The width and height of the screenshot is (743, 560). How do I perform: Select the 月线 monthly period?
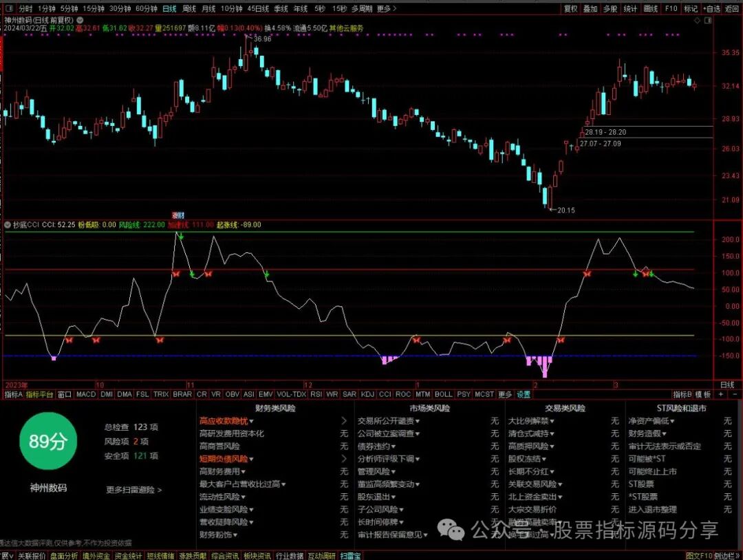pos(208,8)
